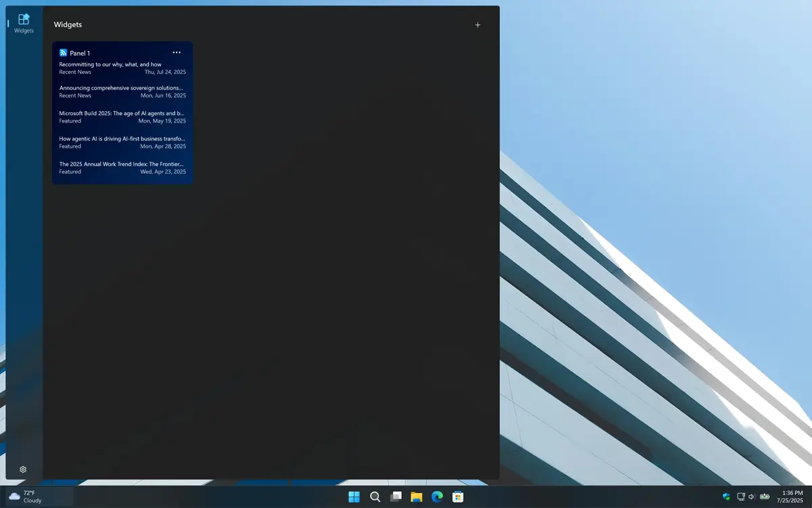The image size is (812, 508).
Task: Click the 'Mon, May 19, 2025' date
Action: tap(162, 121)
